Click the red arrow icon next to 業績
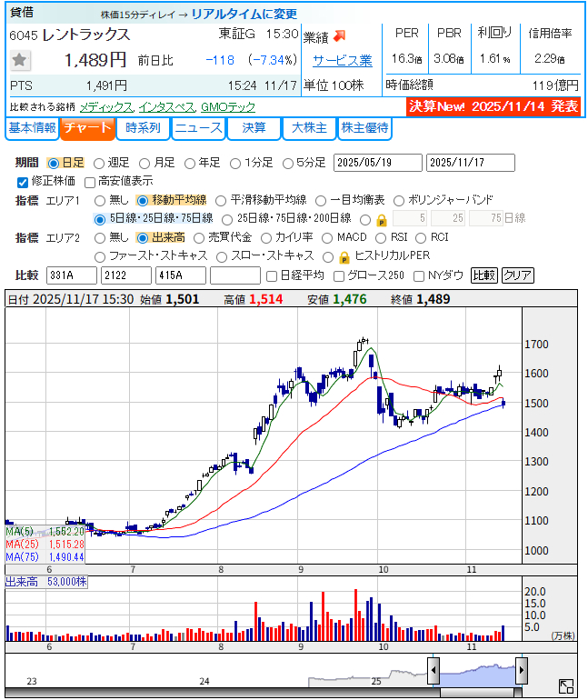The width and height of the screenshot is (588, 700). 339,36
